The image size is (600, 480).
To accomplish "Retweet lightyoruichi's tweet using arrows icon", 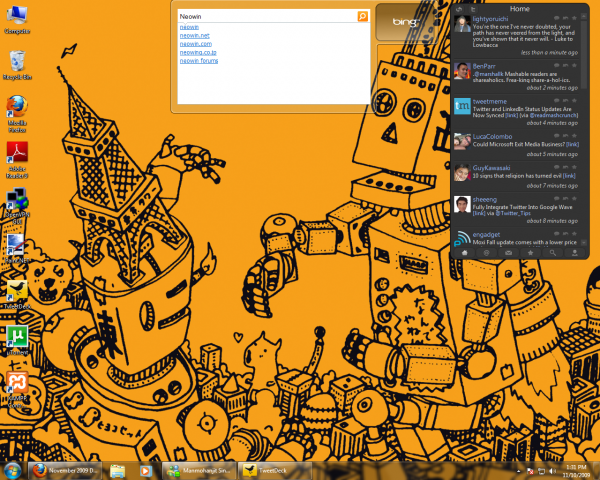I will (566, 18).
